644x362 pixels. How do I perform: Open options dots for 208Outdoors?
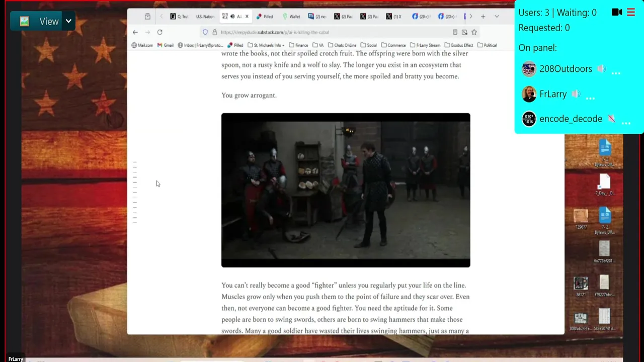point(616,73)
